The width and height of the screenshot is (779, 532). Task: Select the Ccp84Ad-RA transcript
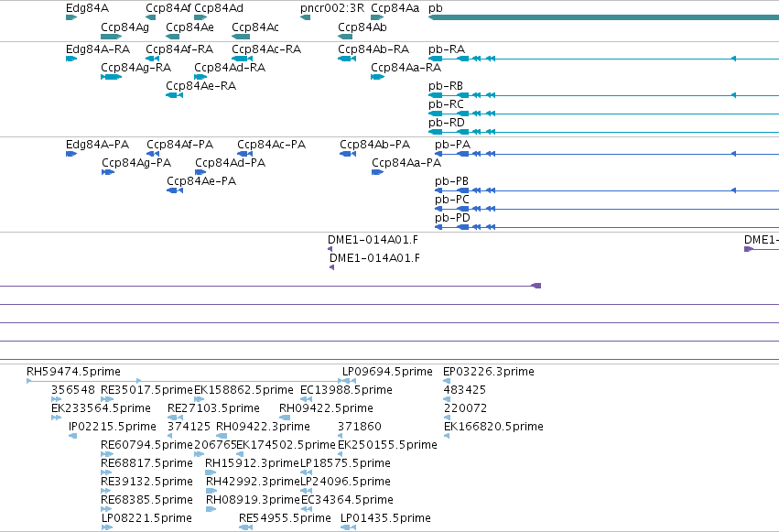pos(200,77)
